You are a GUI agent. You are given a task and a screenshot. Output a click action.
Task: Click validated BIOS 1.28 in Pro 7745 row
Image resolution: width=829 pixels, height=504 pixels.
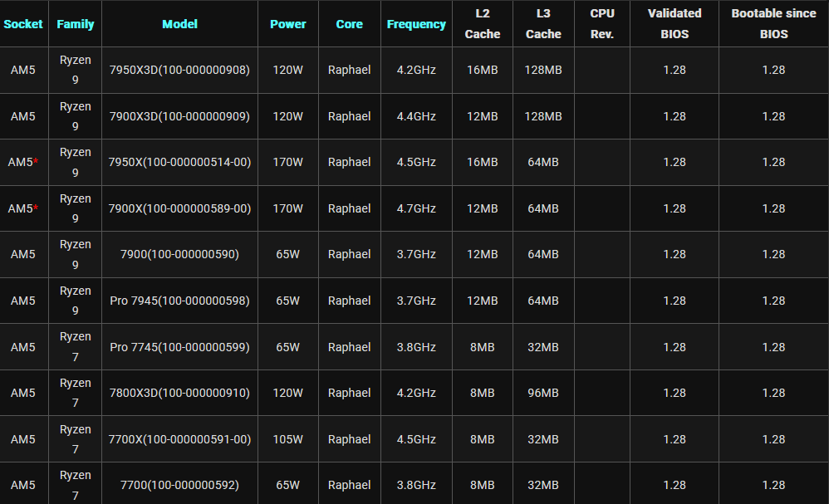[674, 348]
